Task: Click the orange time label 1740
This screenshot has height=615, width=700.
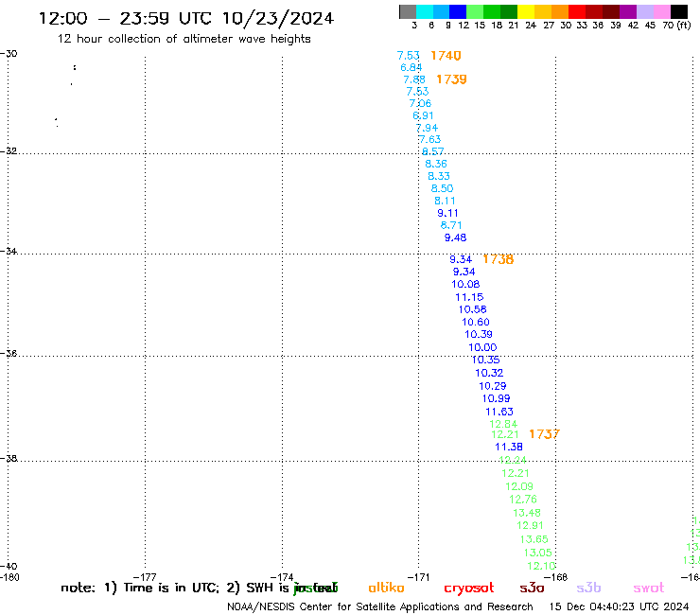Action: pyautogui.click(x=446, y=56)
